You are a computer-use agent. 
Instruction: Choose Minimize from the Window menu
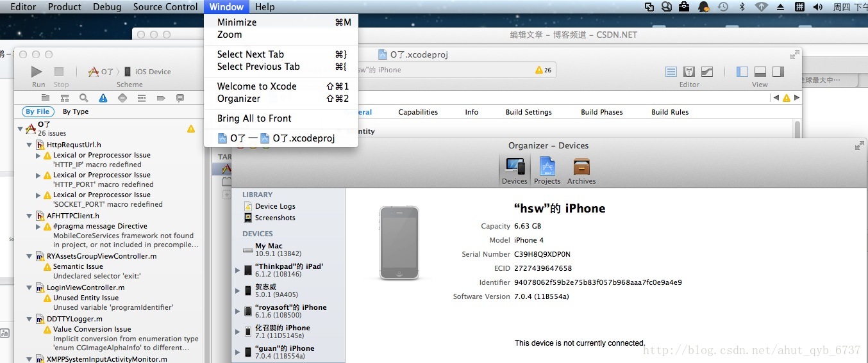point(281,22)
